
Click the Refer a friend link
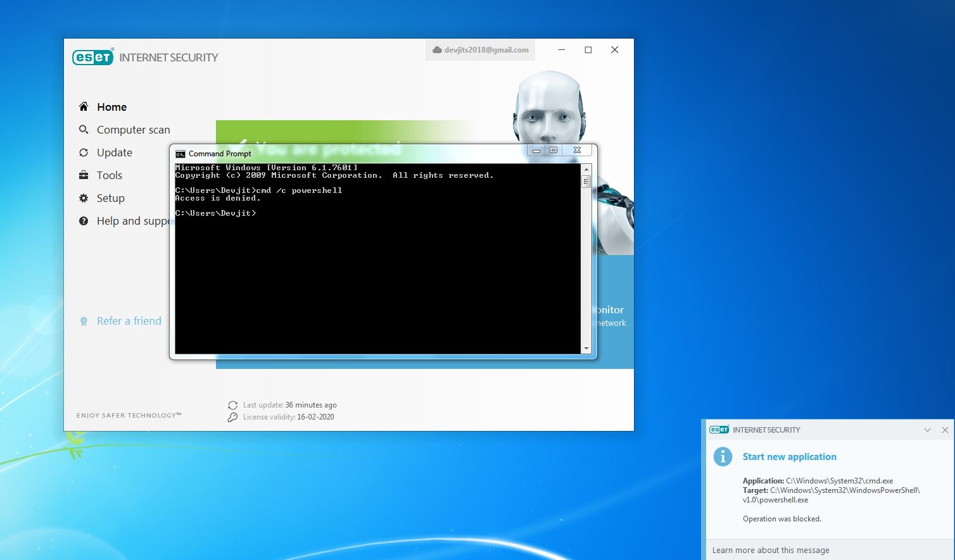pyautogui.click(x=129, y=321)
